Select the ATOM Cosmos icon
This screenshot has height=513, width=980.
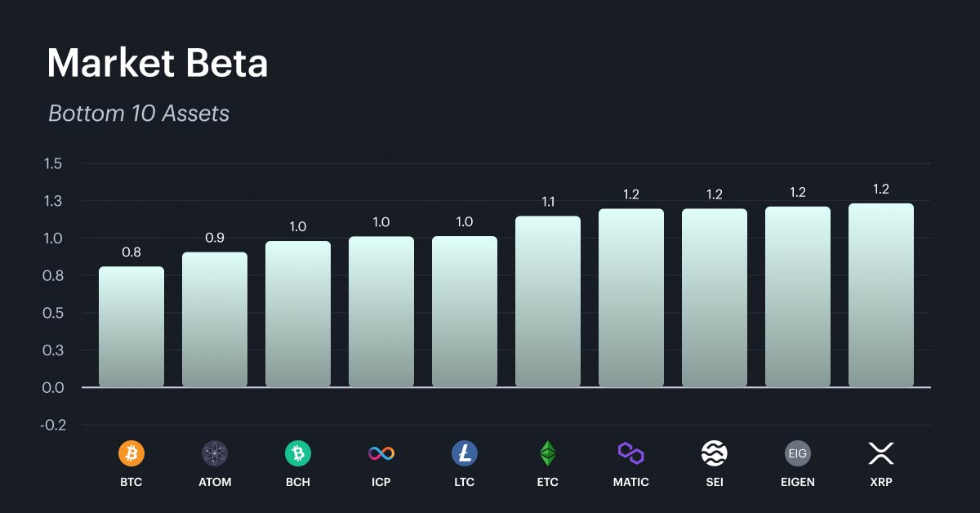[215, 453]
